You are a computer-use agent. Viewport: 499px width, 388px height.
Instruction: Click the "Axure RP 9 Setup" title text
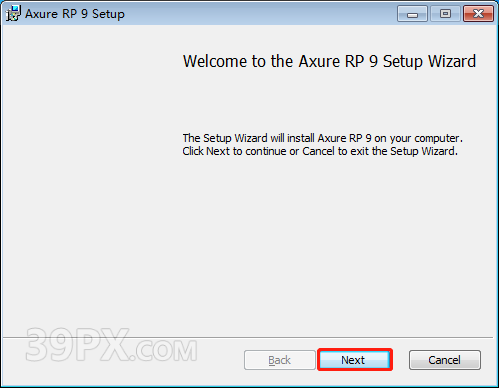(x=75, y=14)
